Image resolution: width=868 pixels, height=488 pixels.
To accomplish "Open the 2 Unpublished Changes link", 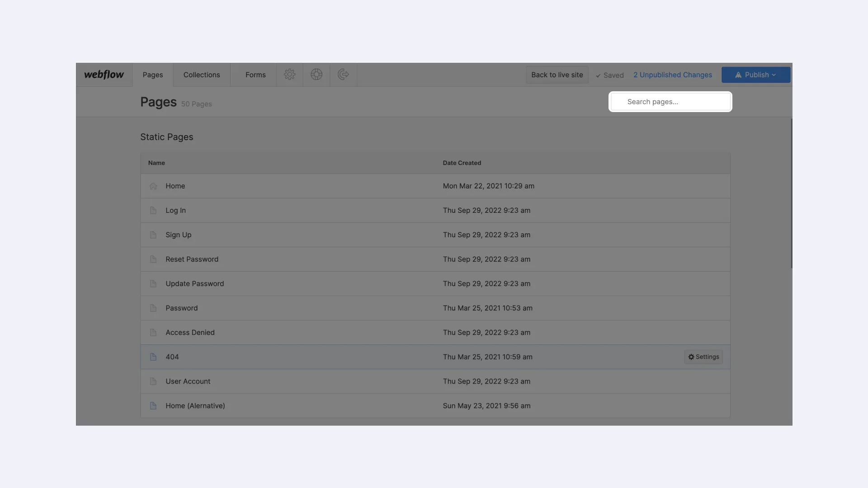I will pos(673,75).
